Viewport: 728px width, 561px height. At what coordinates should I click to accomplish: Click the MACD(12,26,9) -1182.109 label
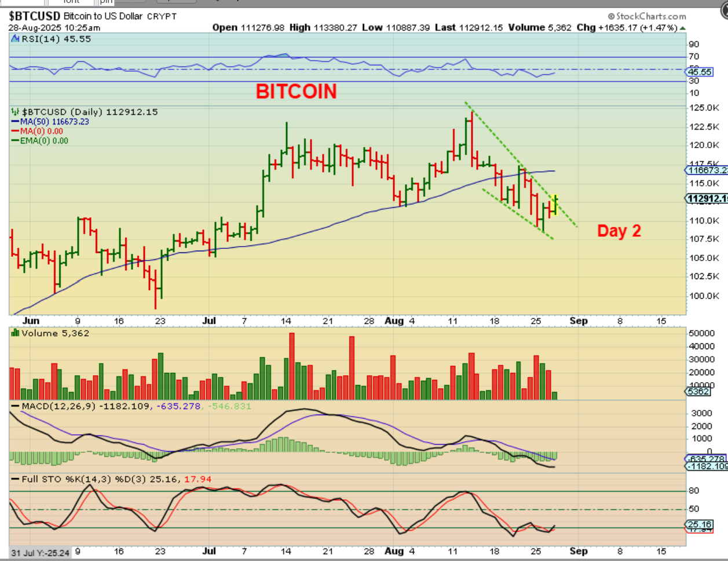point(86,406)
